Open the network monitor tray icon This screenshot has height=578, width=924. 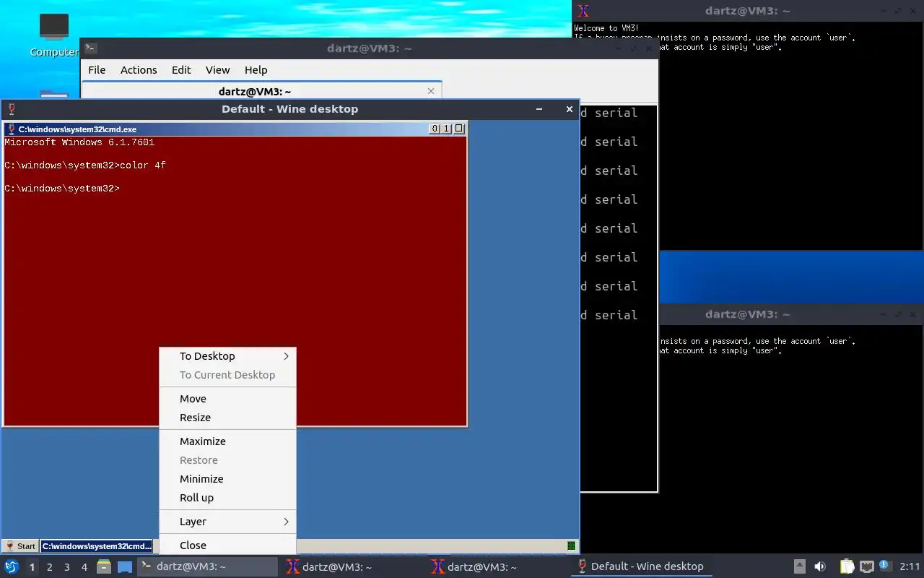(x=867, y=566)
